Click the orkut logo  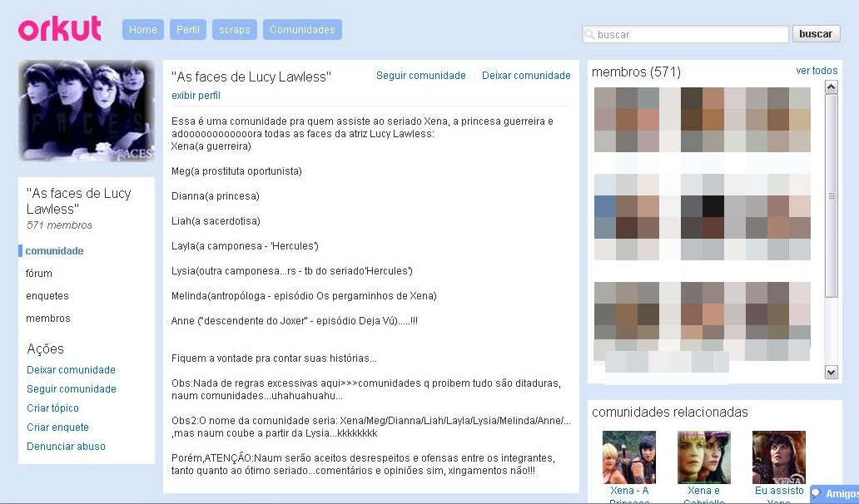(x=60, y=28)
